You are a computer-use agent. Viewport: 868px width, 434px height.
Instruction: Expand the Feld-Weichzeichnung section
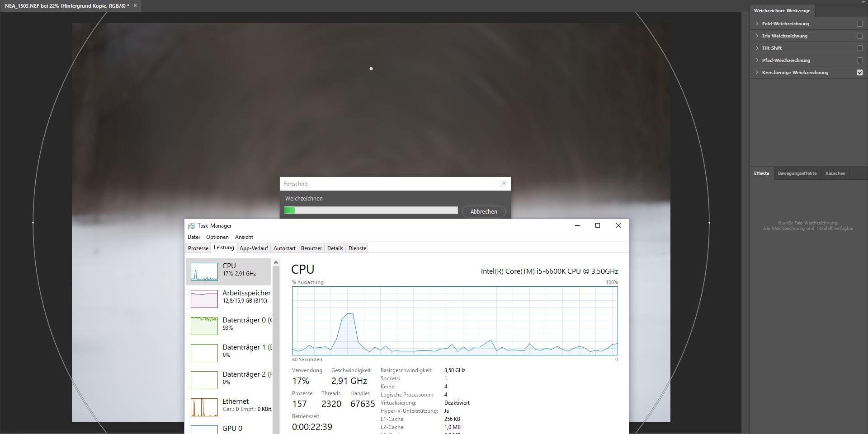point(757,23)
